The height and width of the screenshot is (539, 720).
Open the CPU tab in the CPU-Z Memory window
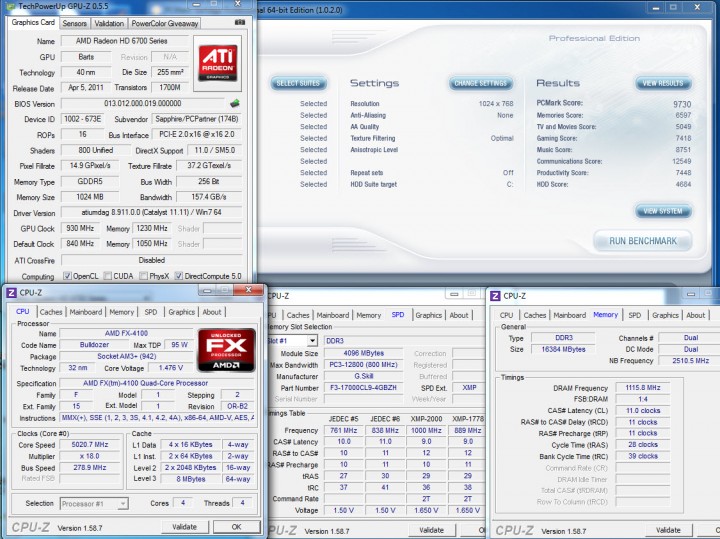tap(506, 315)
